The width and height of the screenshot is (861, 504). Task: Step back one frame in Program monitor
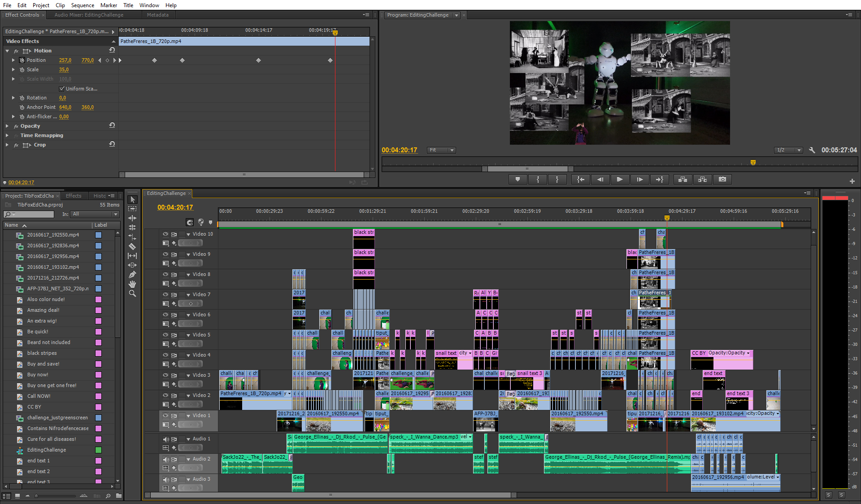[600, 180]
